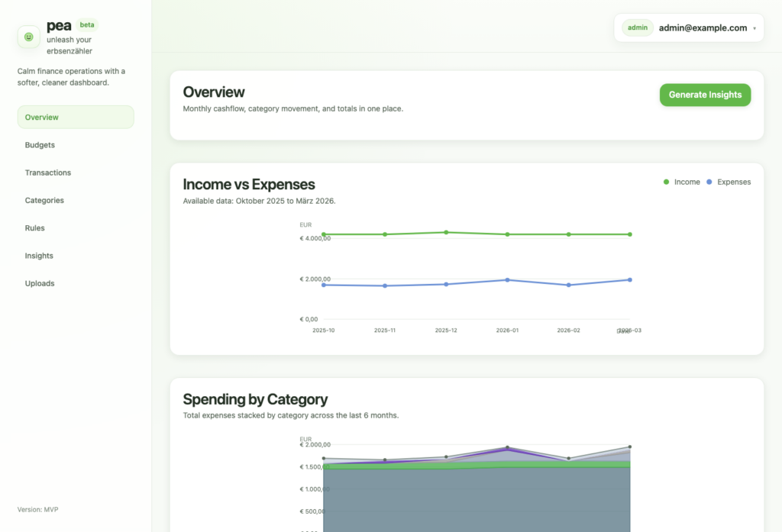Go to Budgets in sidebar
Screen dimensions: 782x532
(40, 145)
